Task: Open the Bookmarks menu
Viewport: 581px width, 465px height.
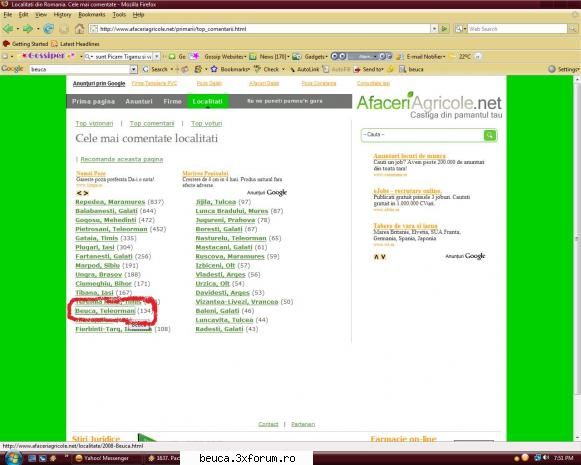Action: pos(92,14)
